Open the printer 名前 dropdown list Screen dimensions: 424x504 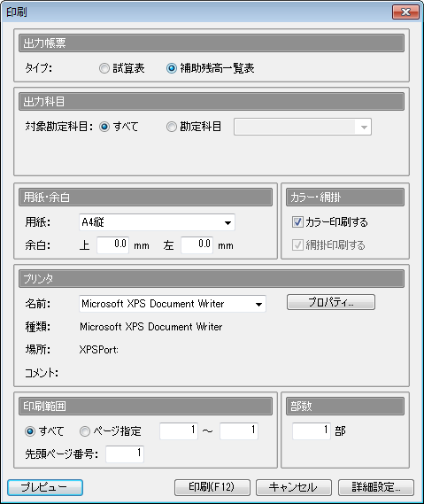[173, 304]
